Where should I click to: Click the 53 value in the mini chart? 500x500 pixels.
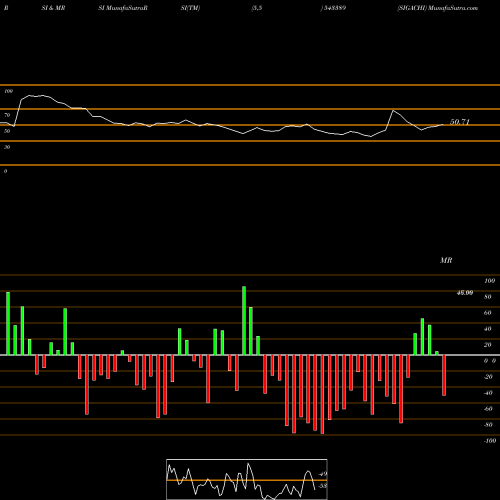[x=323, y=486]
